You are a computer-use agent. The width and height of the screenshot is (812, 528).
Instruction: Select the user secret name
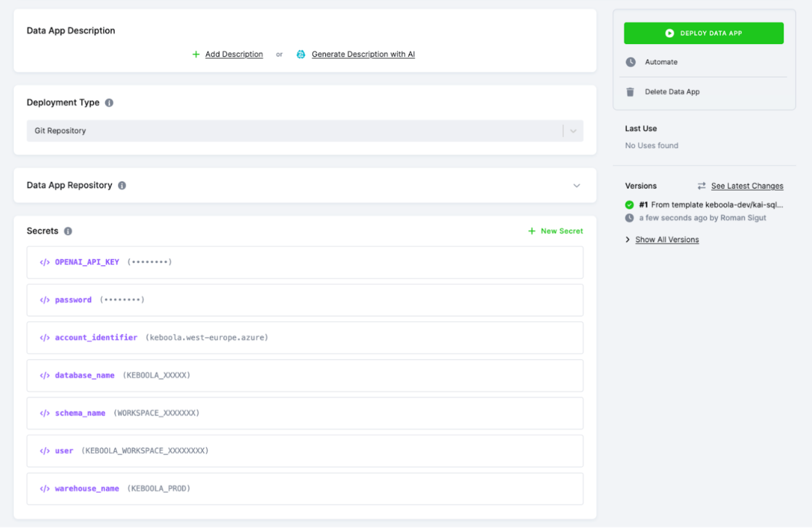click(64, 451)
